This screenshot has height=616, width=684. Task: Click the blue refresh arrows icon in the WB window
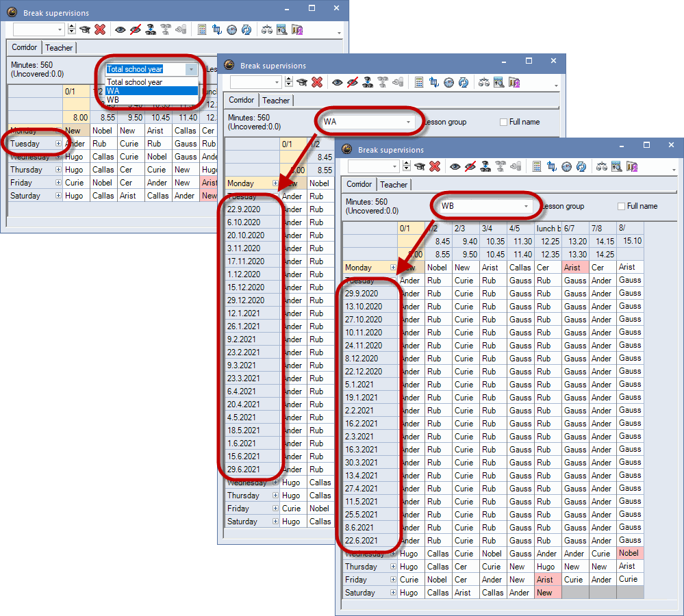pos(581,166)
